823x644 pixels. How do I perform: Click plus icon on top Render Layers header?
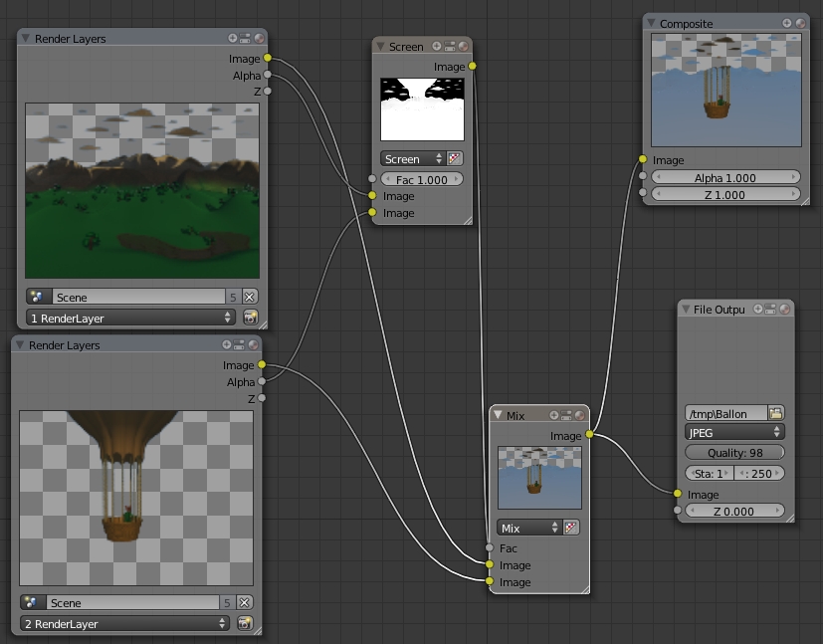tap(232, 38)
